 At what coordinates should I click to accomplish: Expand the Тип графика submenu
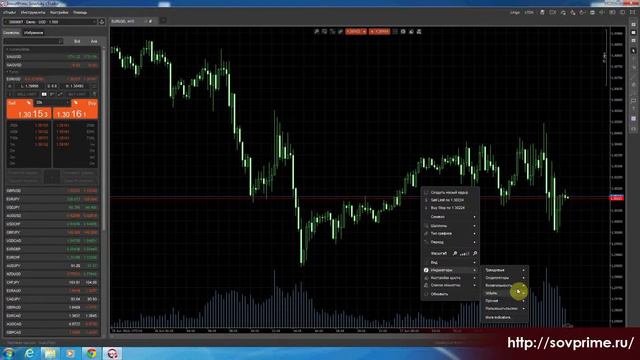(x=450, y=233)
